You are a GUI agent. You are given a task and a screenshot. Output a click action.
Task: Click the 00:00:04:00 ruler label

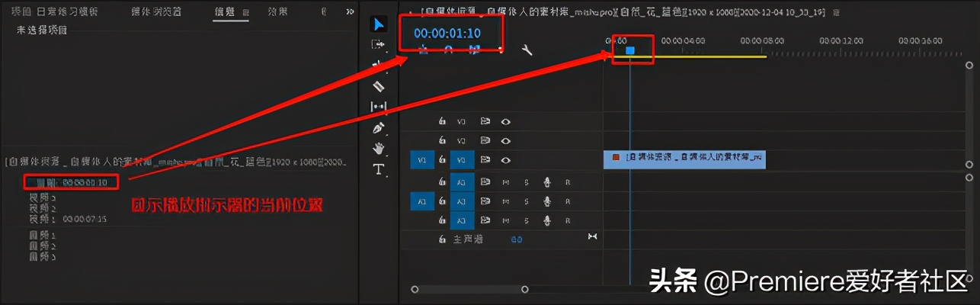(683, 40)
